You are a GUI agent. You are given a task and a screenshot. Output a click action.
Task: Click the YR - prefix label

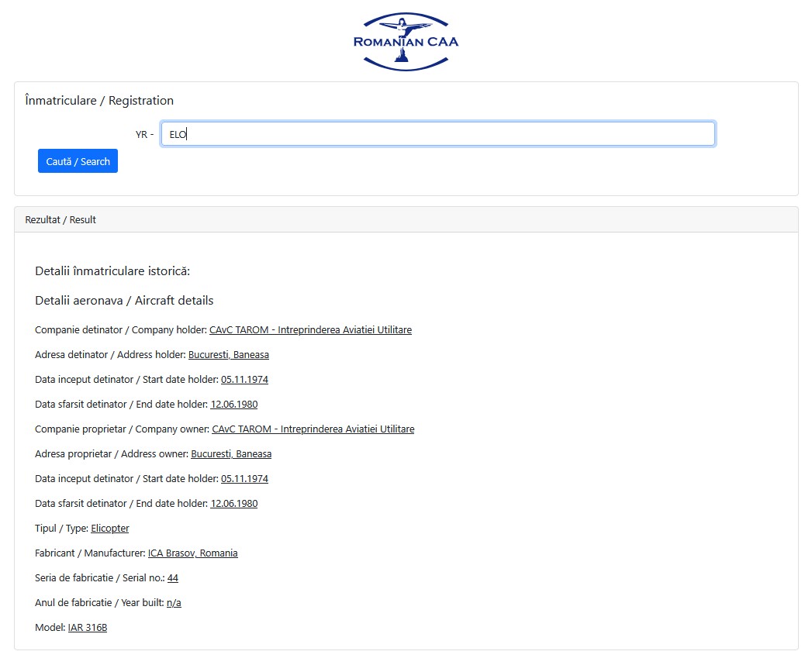tap(144, 135)
